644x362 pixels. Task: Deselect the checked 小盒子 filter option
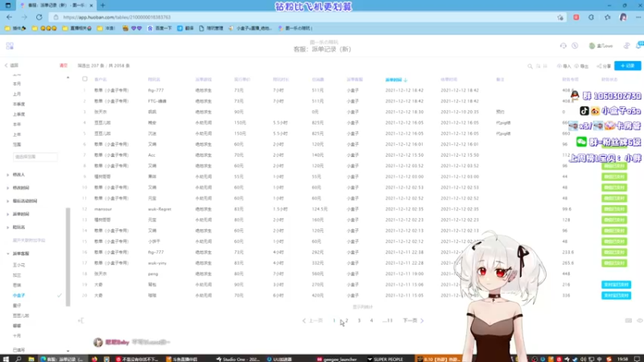click(19, 295)
